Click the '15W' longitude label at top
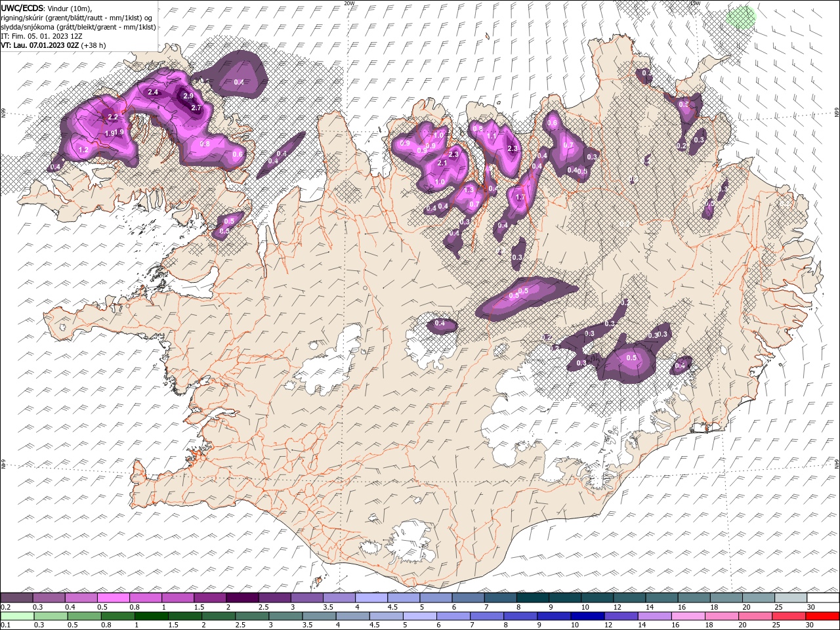The image size is (840, 630). pyautogui.click(x=695, y=3)
